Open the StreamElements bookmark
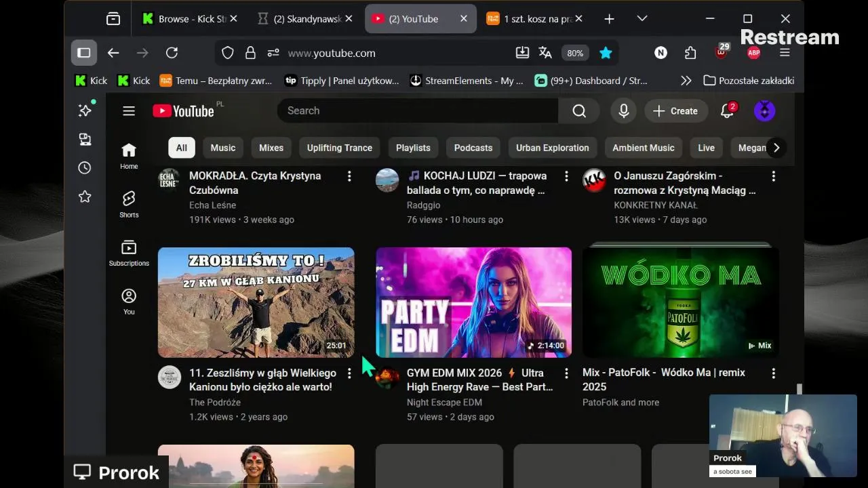 pyautogui.click(x=467, y=81)
